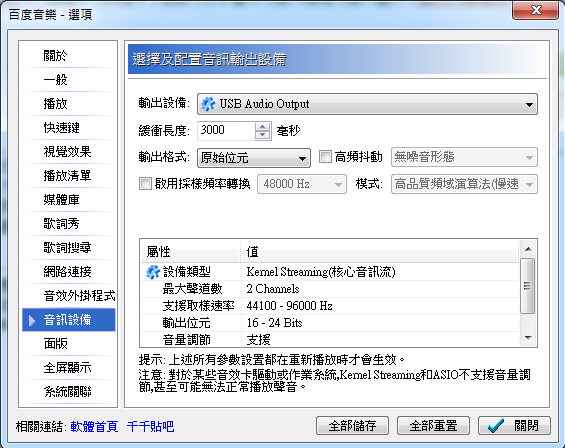
Task: Click the 關閉 button with checkmark
Action: pos(514,426)
